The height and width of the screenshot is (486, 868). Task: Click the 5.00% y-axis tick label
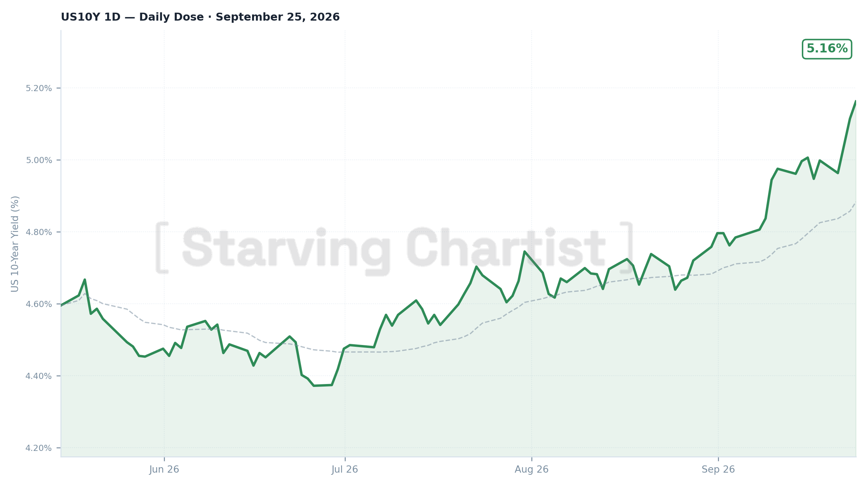[x=39, y=160]
